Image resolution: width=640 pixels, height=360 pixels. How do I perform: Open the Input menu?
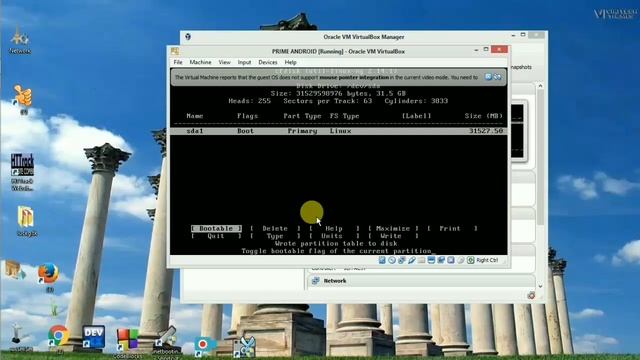[244, 62]
